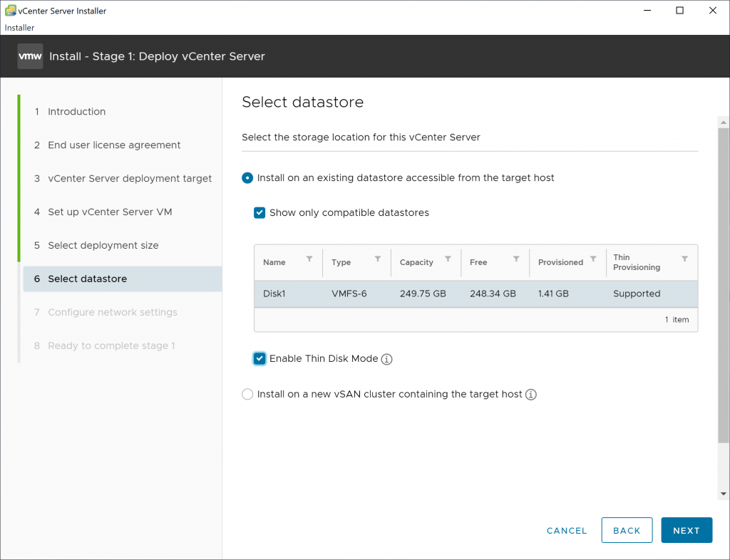
Task: Click the 1.41 GB provisioned value
Action: (x=553, y=294)
